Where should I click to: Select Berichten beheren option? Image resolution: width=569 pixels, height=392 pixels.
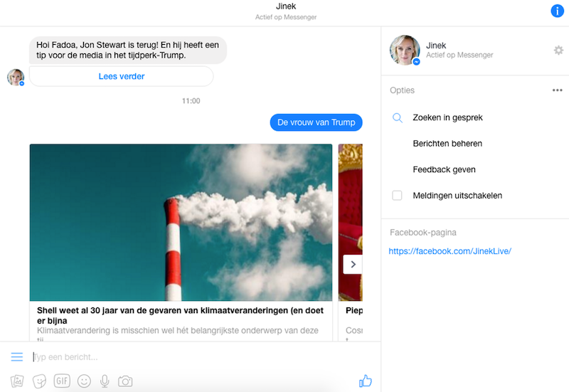[x=447, y=144]
